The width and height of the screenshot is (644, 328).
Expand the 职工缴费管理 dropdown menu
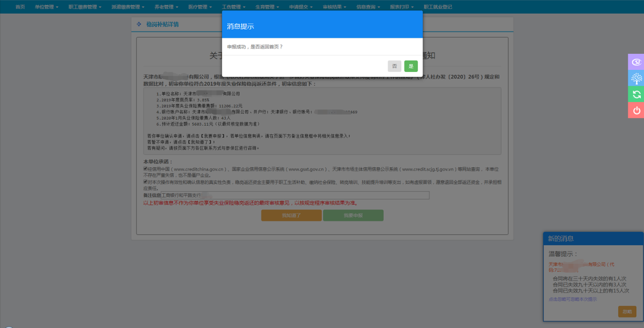pos(85,7)
